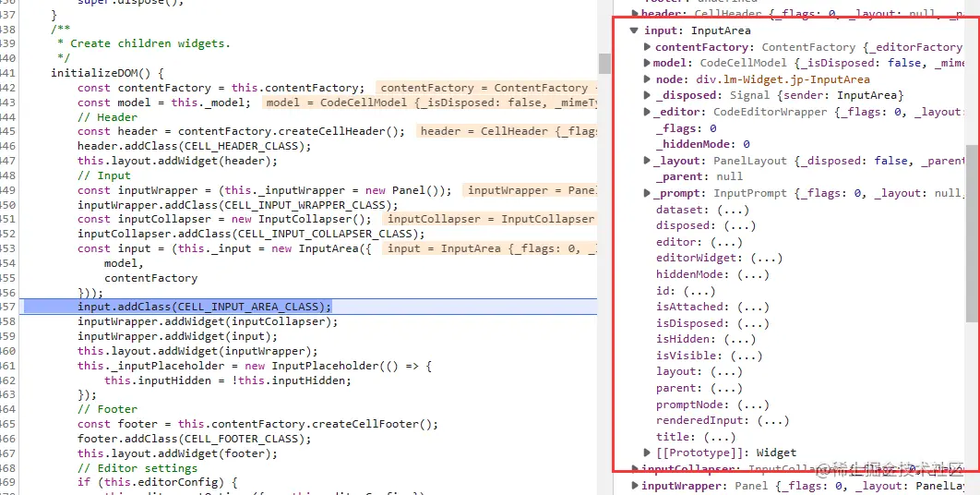
Task: Evaluate the hiddenMode getter (...)
Action: pyautogui.click(x=753, y=274)
